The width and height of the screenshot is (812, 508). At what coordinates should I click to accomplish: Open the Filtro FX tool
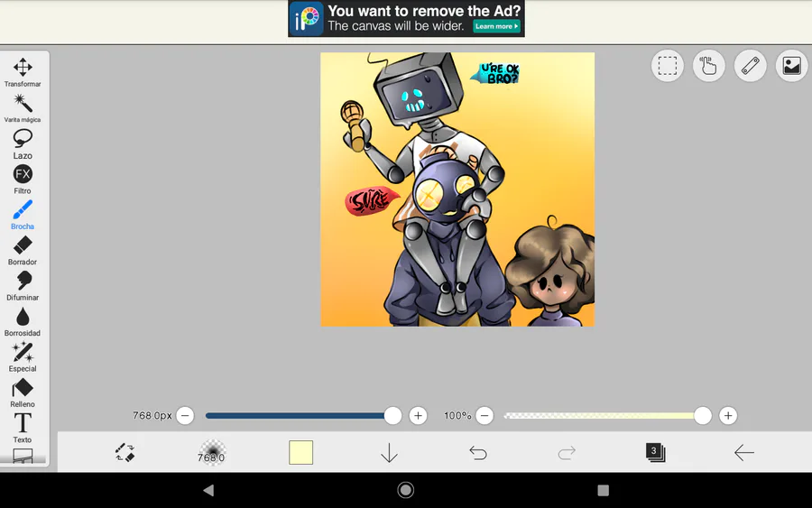tap(23, 180)
